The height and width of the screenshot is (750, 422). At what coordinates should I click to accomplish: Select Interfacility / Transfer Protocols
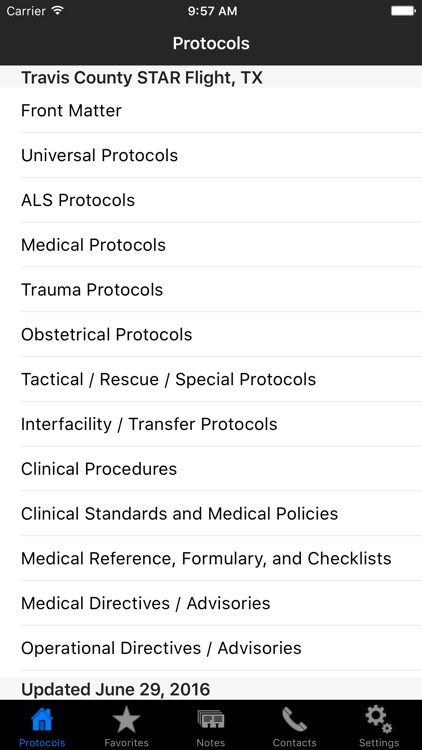coord(211,424)
